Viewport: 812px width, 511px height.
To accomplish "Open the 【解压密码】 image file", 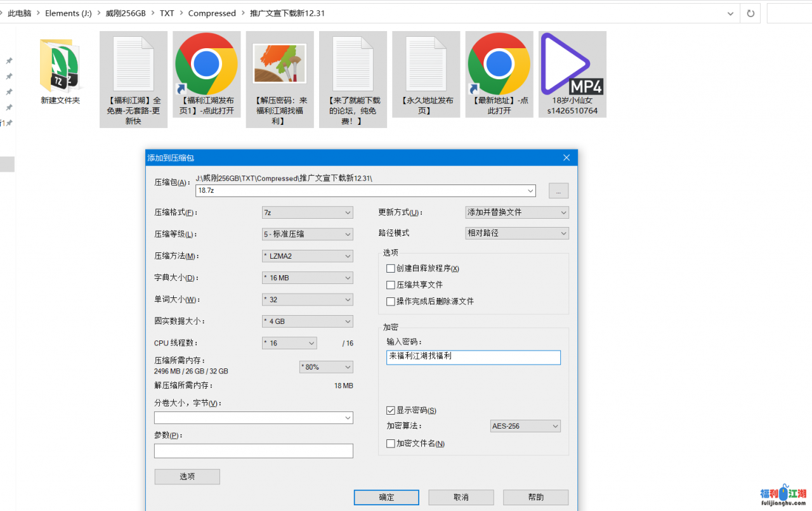I will click(x=279, y=63).
